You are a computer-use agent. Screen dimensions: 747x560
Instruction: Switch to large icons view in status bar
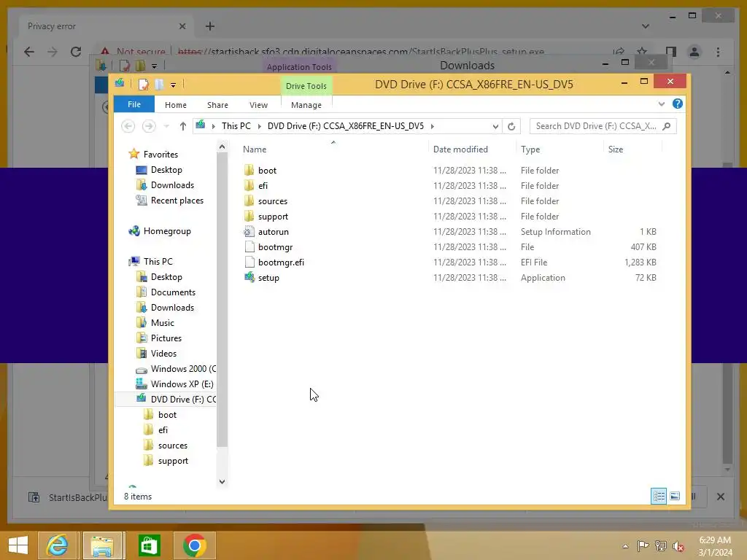[x=675, y=496]
